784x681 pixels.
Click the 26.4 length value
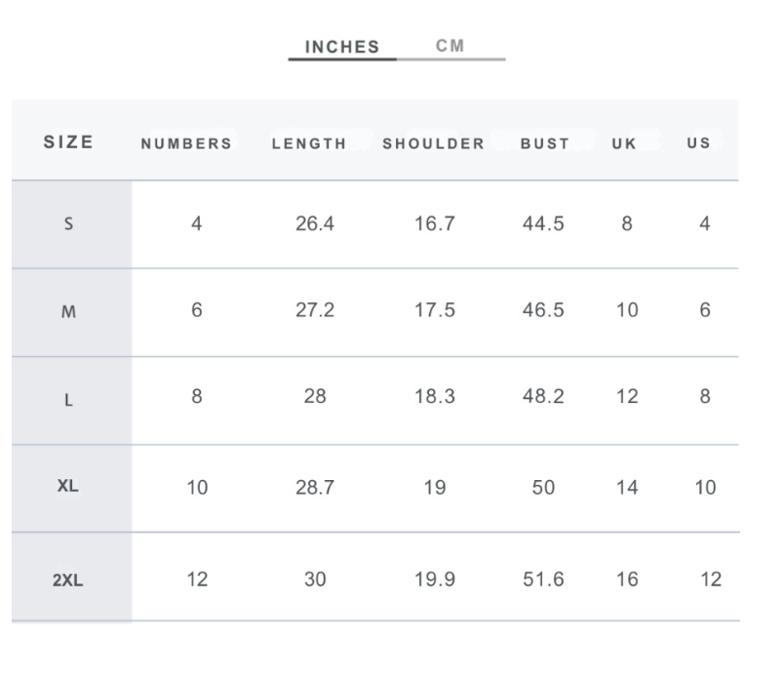tap(315, 223)
